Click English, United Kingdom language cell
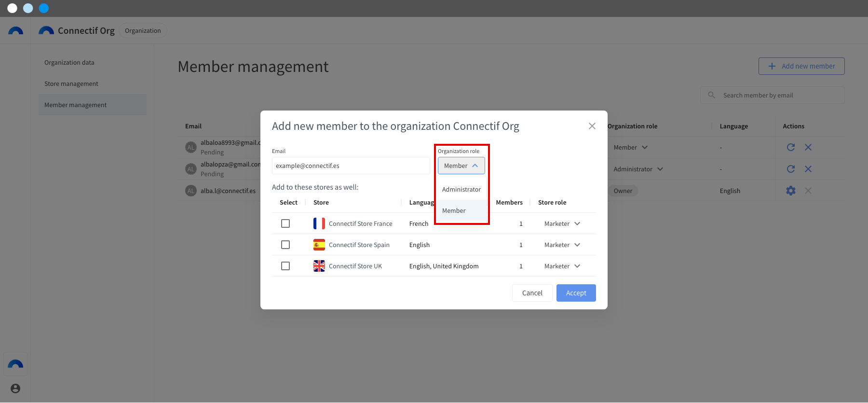The height and width of the screenshot is (403, 868). point(444,266)
